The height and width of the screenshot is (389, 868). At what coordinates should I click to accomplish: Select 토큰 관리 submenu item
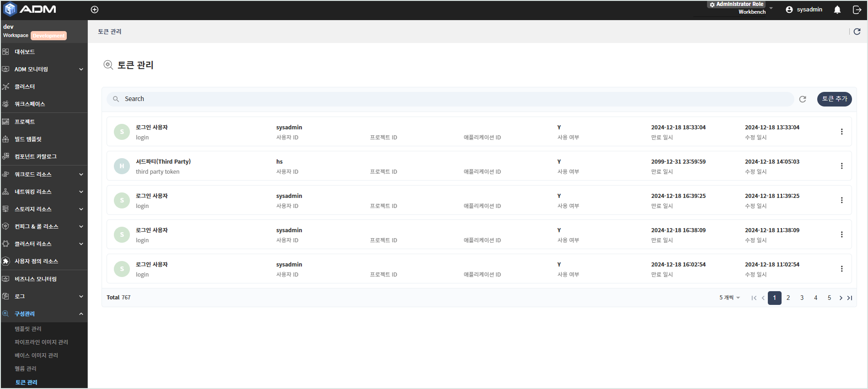[27, 382]
